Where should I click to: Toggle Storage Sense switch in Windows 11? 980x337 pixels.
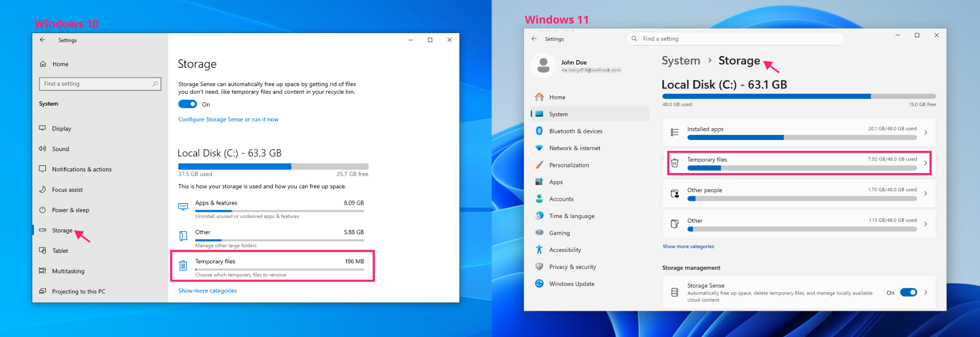[x=908, y=293]
